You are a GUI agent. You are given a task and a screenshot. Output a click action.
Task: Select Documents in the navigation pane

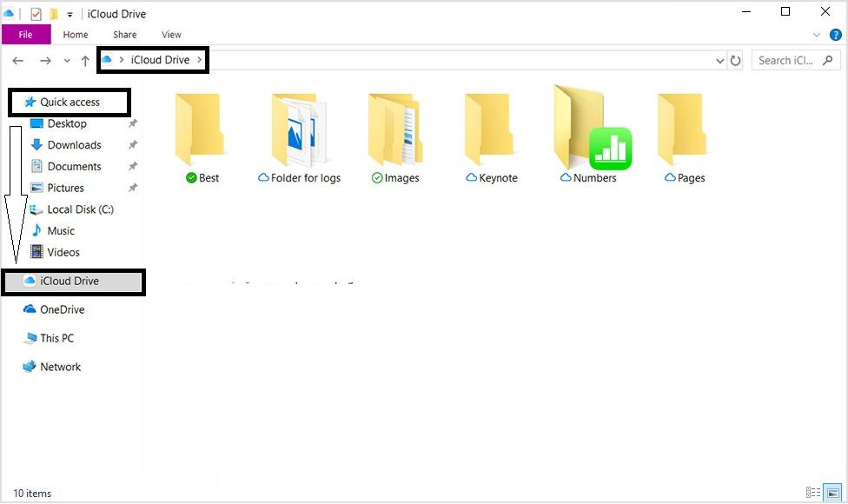[x=74, y=167]
